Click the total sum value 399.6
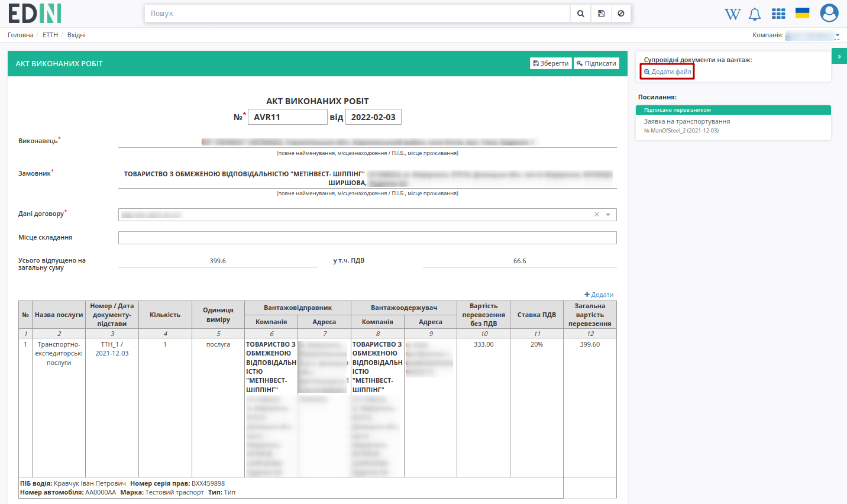847x504 pixels. tap(218, 261)
